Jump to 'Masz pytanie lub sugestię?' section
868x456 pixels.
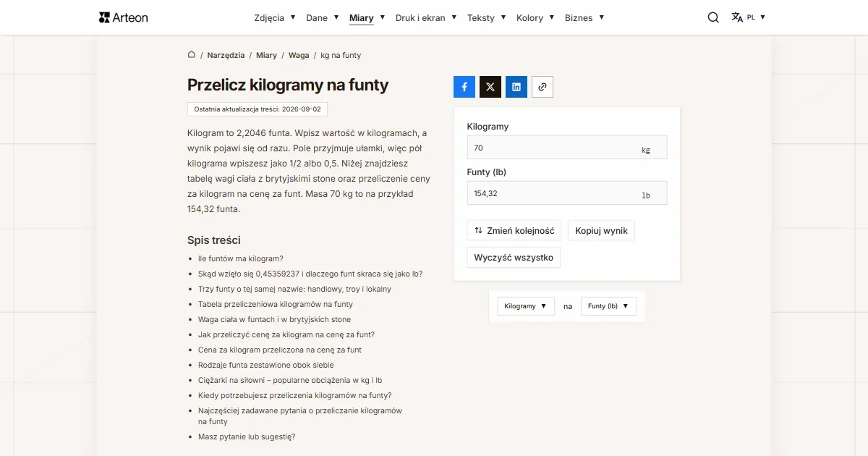pos(247,436)
